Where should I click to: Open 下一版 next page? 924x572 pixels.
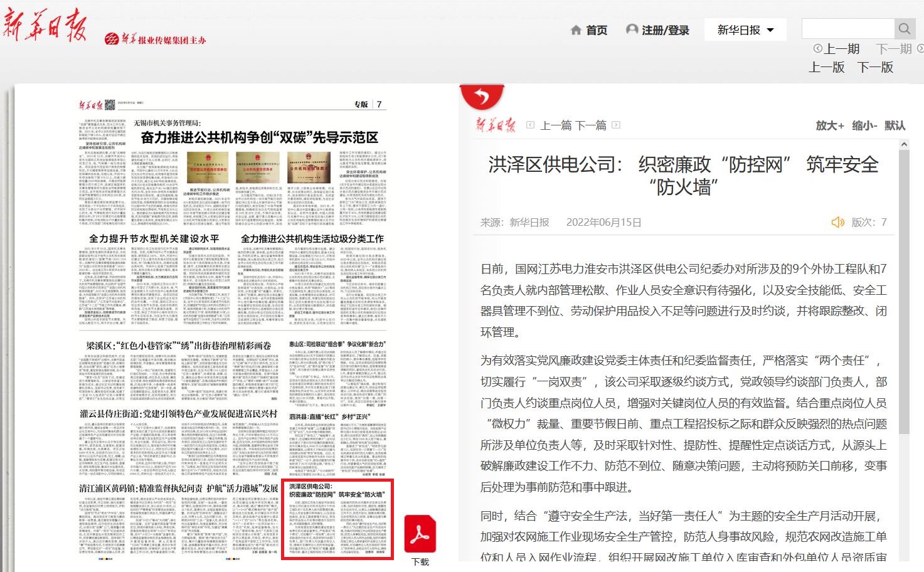coord(875,67)
